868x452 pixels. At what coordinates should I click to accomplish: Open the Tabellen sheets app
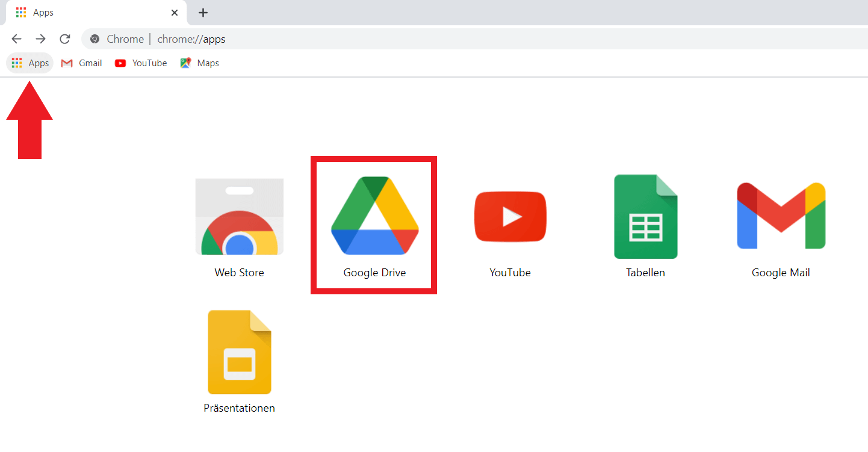[645, 217]
